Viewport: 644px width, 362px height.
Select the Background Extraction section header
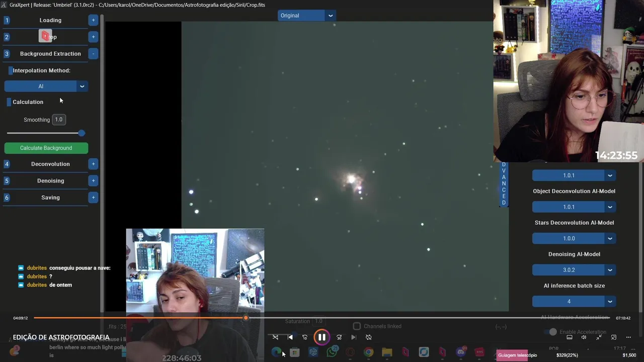50,54
